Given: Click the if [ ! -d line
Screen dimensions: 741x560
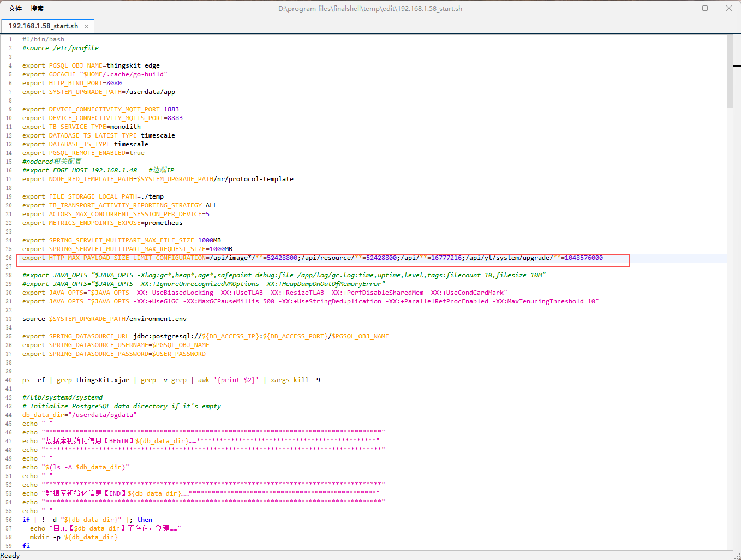Looking at the screenshot, I should point(87,520).
